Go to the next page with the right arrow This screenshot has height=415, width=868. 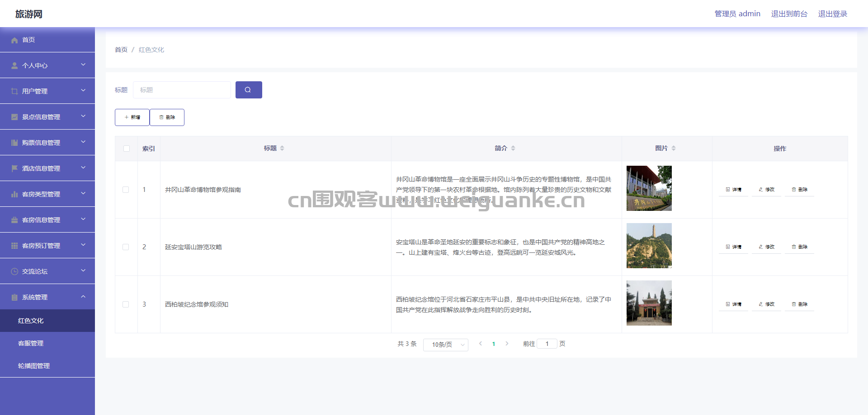(x=507, y=344)
